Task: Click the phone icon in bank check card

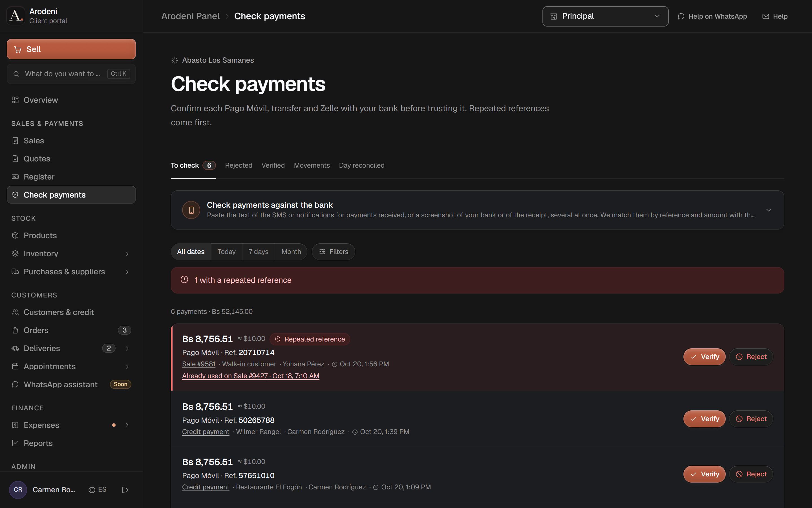Action: tap(191, 210)
